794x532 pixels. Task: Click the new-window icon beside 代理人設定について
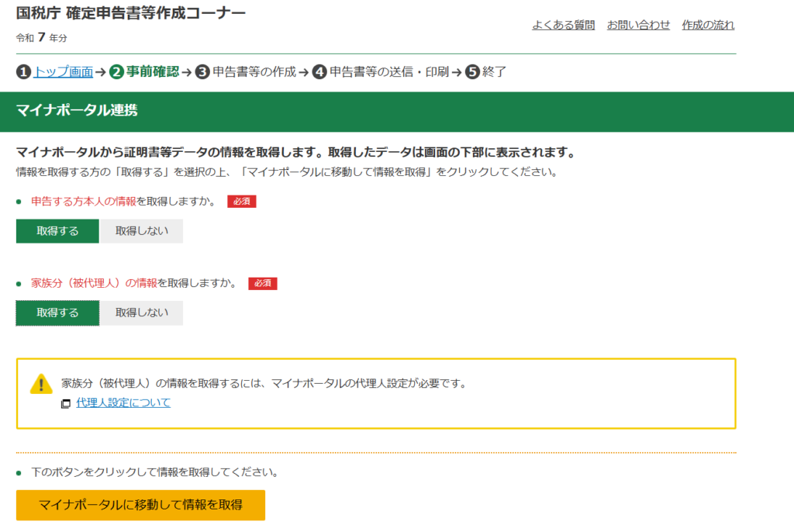click(x=66, y=403)
